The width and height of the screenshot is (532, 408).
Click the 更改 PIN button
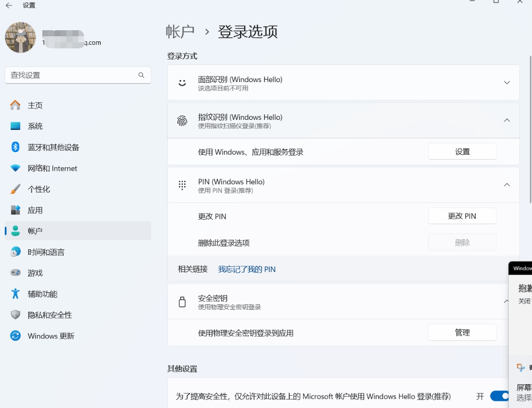pos(462,216)
